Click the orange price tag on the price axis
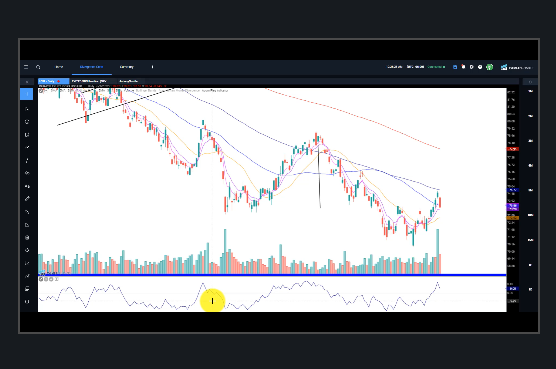Viewport: 556px width, 369px height. [x=513, y=218]
